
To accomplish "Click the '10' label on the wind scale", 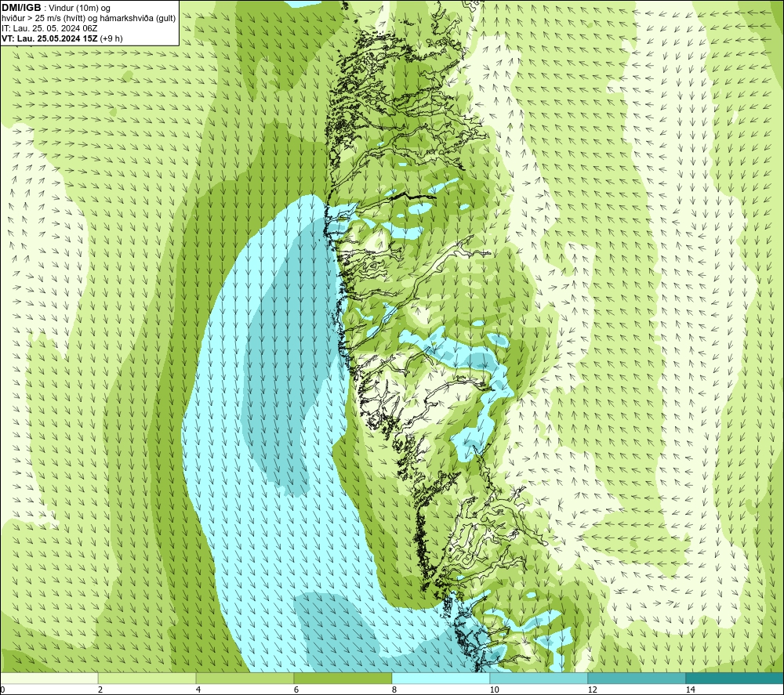I will [494, 690].
